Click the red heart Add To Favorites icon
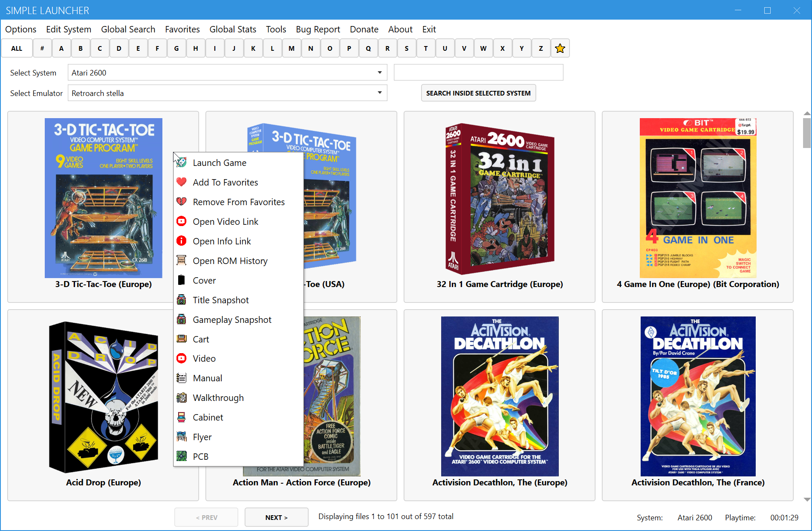812x531 pixels. 182,182
